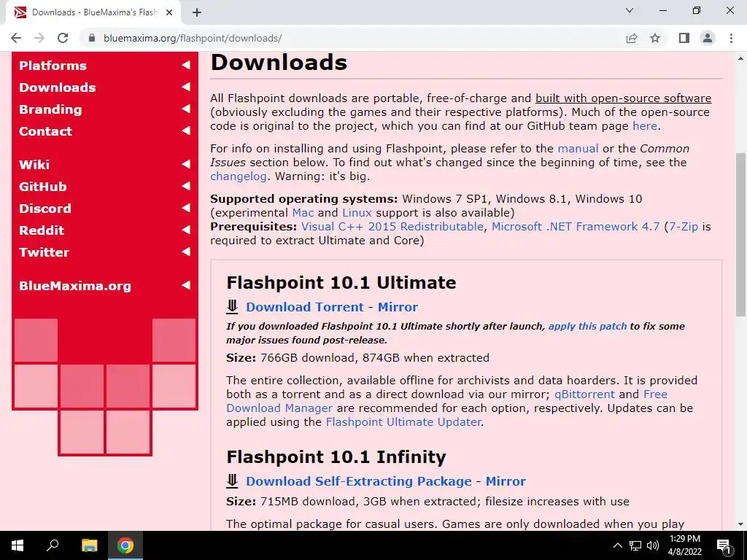Click the arrow beside Reddit
This screenshot has width=747, height=560.
point(186,230)
